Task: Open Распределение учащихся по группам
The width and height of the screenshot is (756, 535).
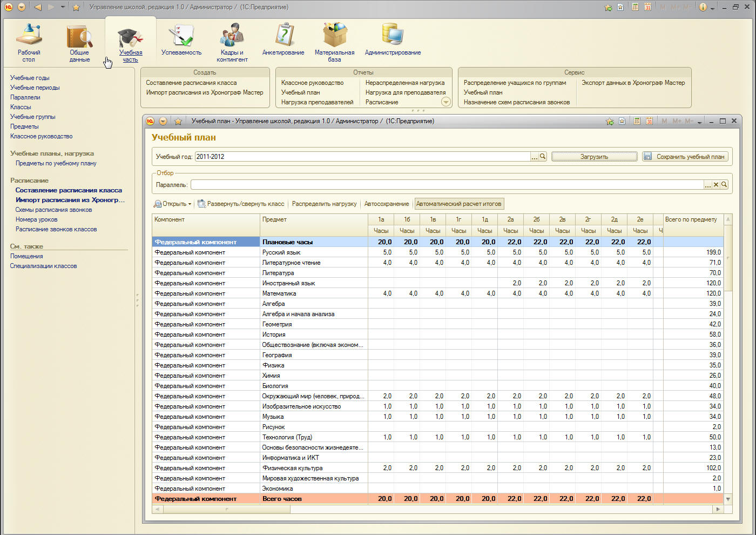Action: click(x=515, y=83)
